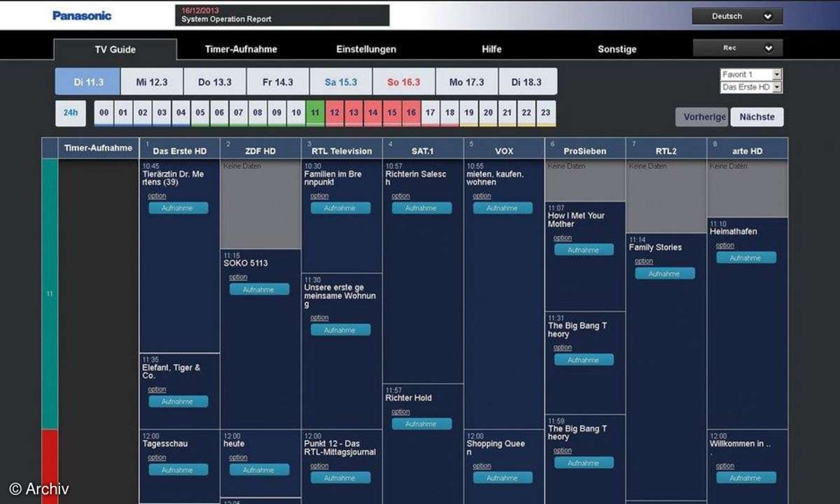Click the ZDF HD channel header
Image resolution: width=840 pixels, height=504 pixels.
click(261, 148)
